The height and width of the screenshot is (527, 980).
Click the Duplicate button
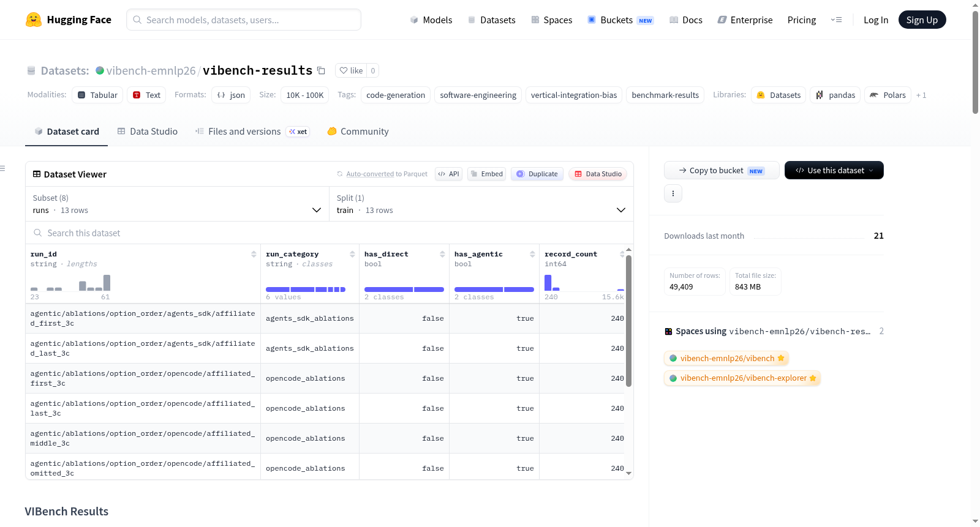[537, 174]
